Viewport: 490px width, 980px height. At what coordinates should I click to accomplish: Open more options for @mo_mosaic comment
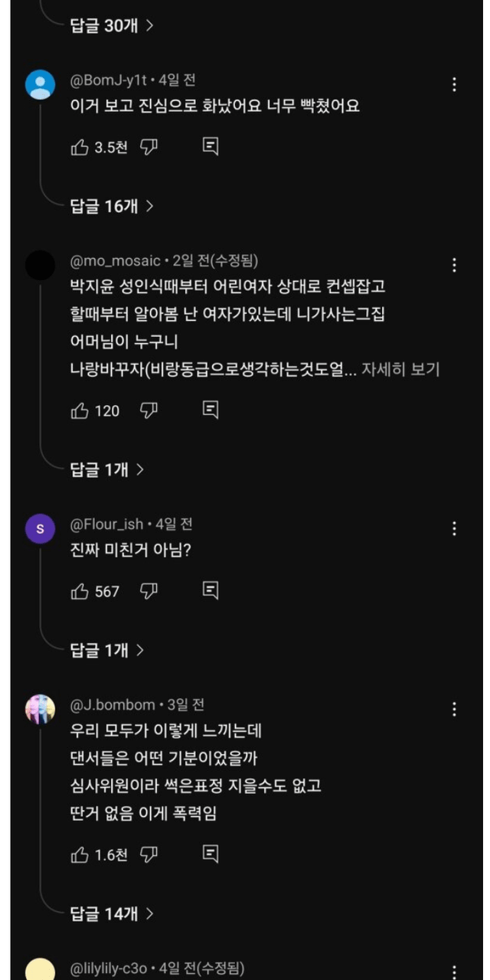[454, 266]
